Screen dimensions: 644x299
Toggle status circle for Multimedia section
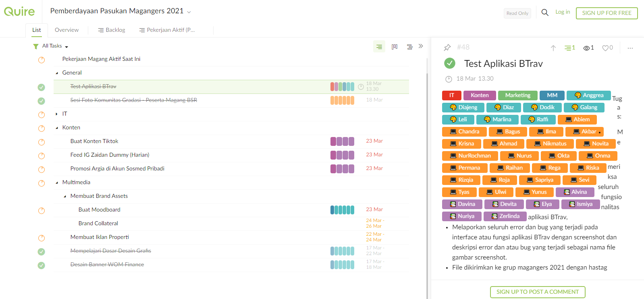(x=42, y=183)
